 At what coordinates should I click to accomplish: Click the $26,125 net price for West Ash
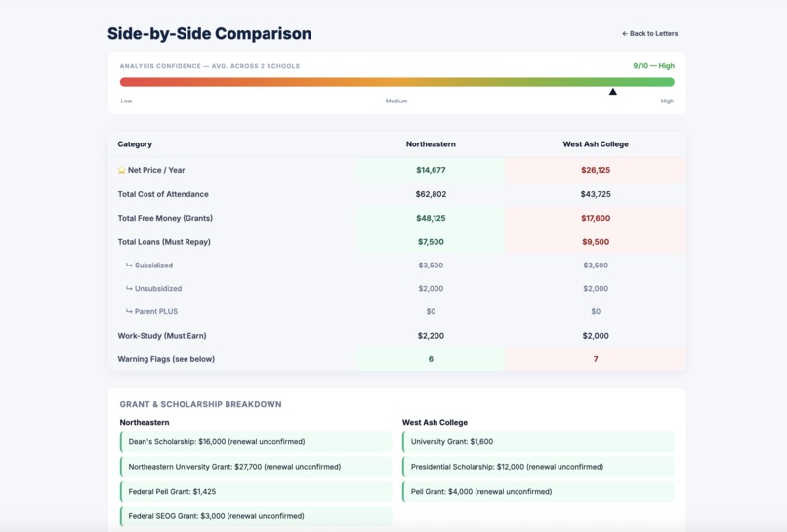click(x=596, y=170)
